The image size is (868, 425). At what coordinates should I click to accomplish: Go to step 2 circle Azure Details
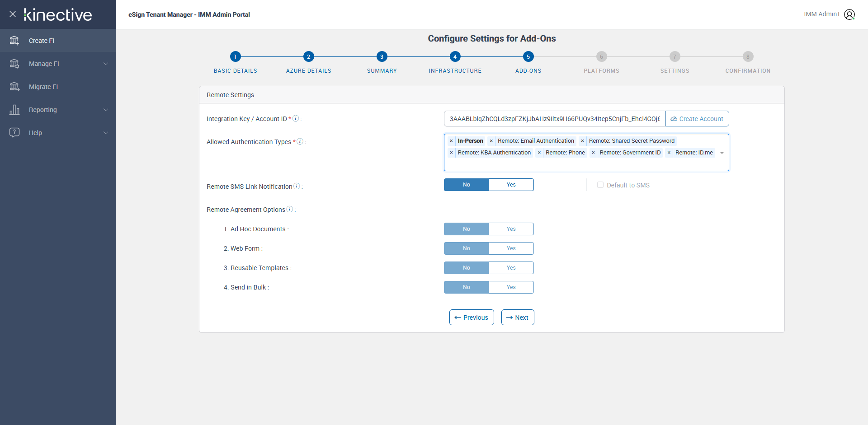pyautogui.click(x=308, y=56)
